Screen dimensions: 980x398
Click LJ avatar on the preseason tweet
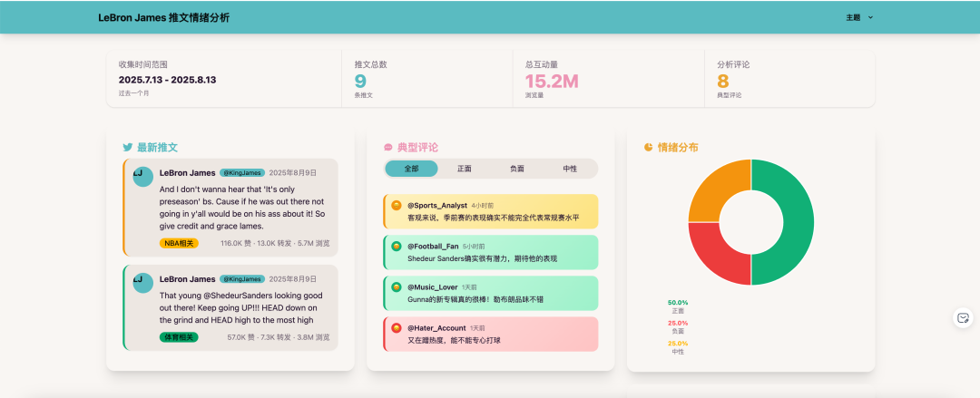142,176
